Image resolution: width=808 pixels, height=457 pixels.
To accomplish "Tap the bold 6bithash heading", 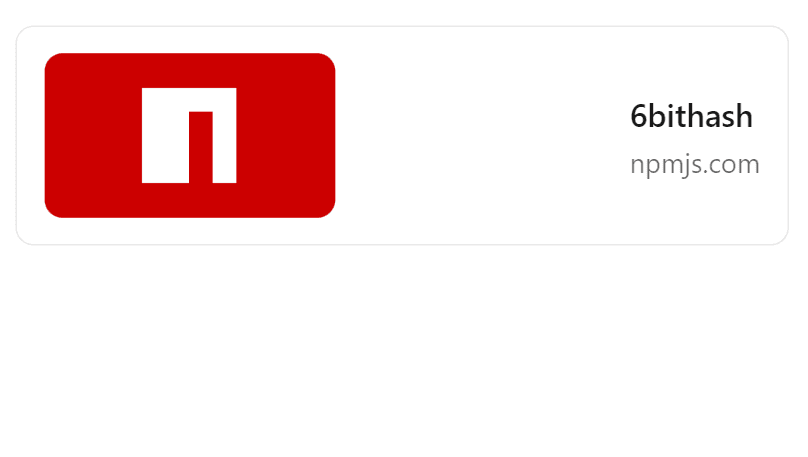I will [x=692, y=116].
